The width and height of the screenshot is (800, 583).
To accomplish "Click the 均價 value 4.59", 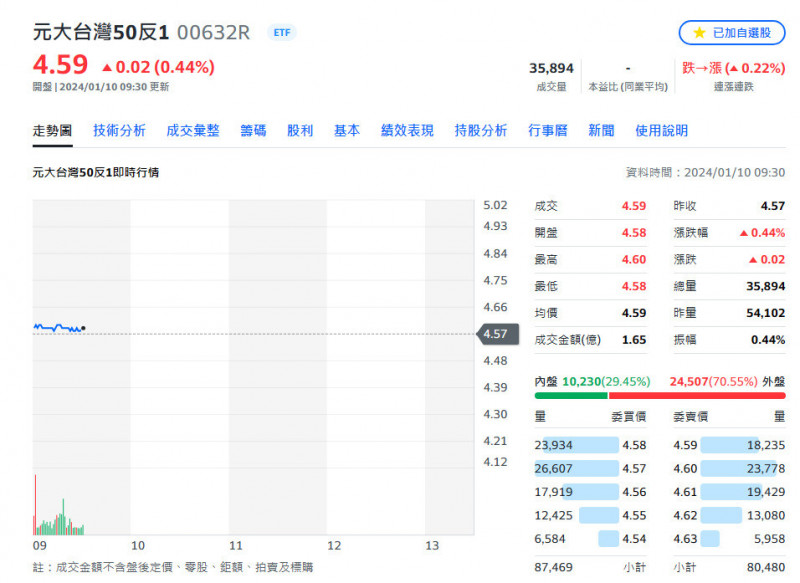I will click(634, 313).
